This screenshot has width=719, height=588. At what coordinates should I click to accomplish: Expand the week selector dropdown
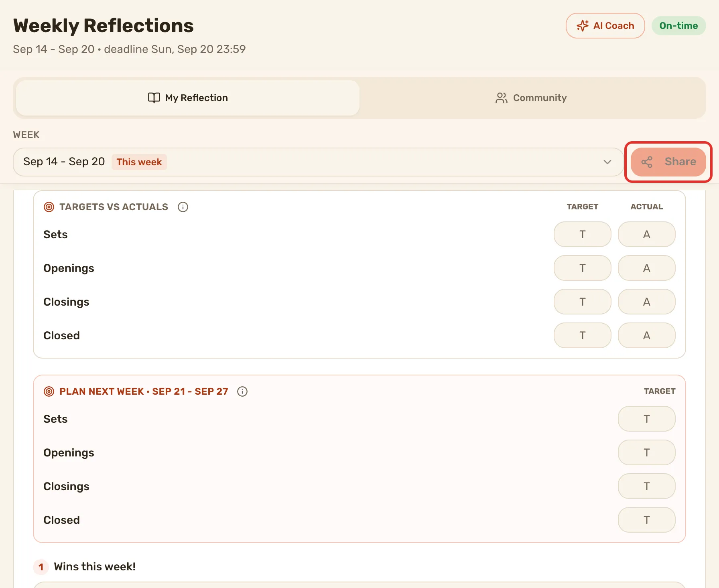click(x=319, y=162)
